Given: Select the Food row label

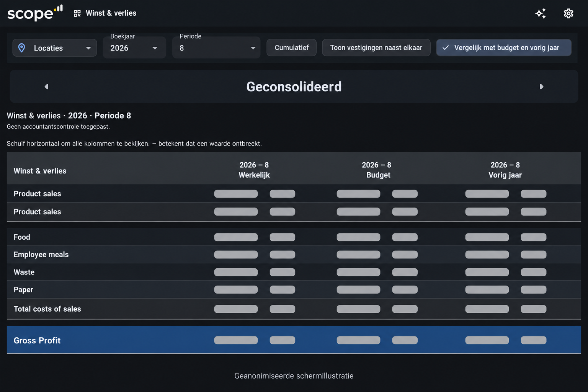Looking at the screenshot, I should (22, 237).
